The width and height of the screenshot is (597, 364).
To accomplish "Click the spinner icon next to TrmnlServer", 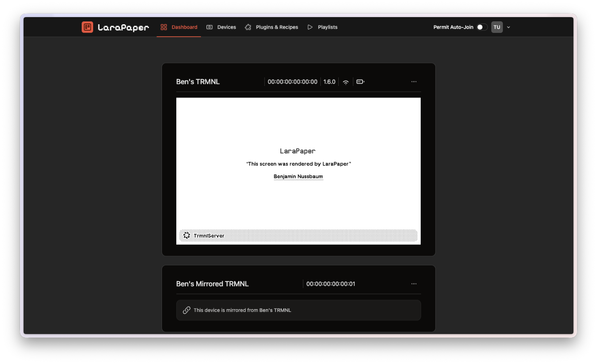I will (186, 235).
